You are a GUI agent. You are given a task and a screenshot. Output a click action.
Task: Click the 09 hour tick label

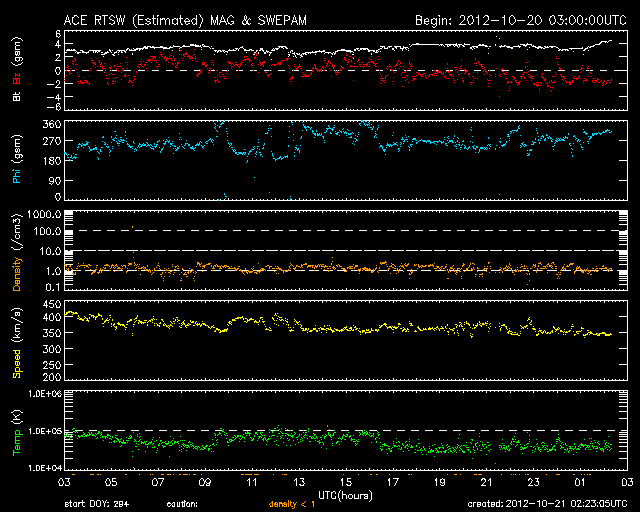point(204,482)
